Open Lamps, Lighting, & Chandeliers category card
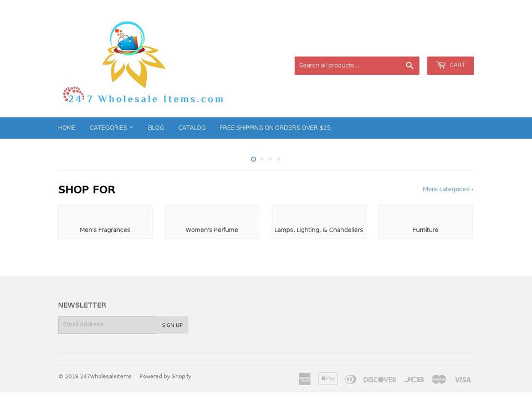 pos(319,222)
